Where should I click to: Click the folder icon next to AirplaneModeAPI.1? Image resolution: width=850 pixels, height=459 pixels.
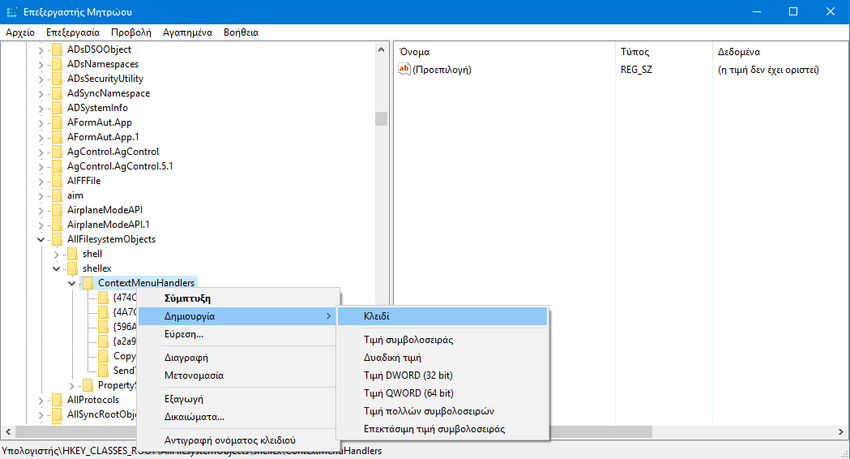tap(57, 225)
